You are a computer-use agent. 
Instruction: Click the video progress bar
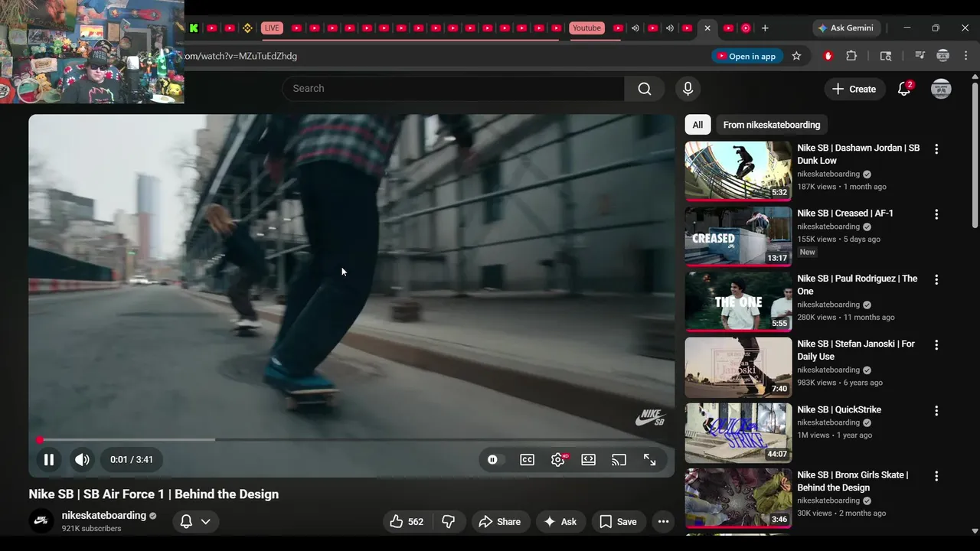[352, 439]
